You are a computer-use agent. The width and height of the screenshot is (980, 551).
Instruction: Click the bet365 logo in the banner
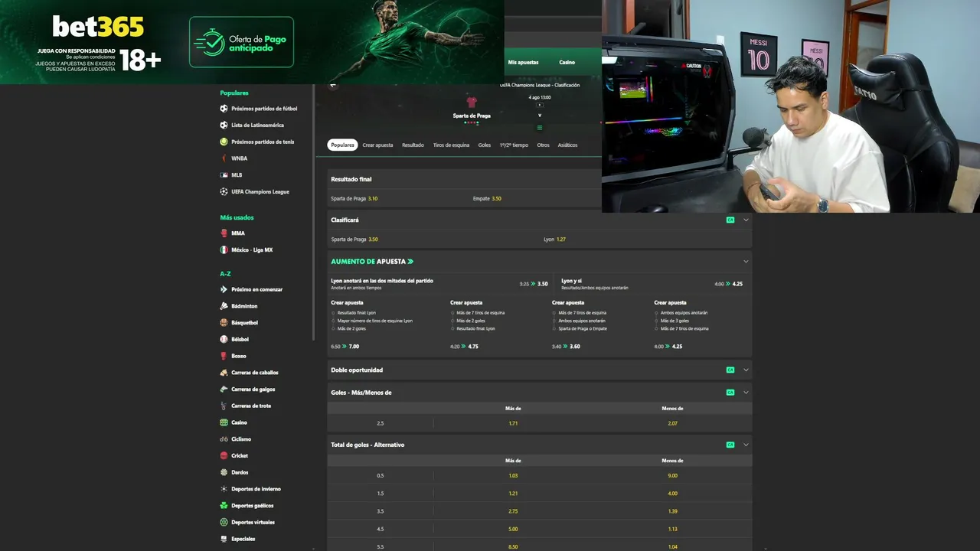tap(98, 28)
